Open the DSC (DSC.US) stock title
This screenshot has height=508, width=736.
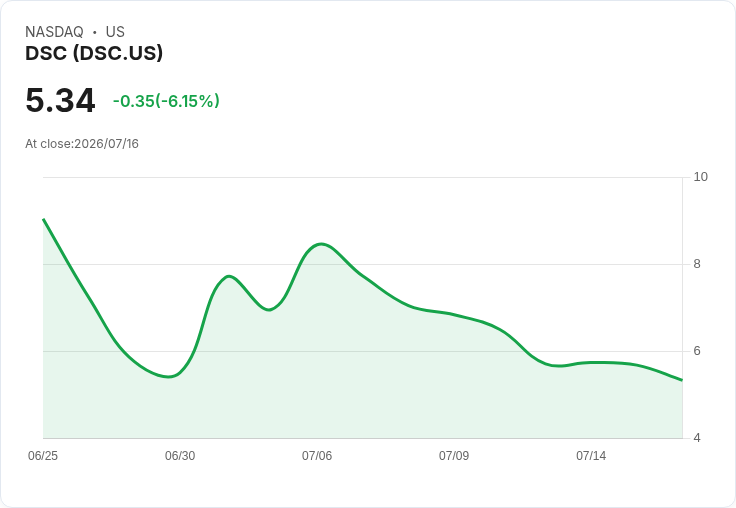(94, 53)
